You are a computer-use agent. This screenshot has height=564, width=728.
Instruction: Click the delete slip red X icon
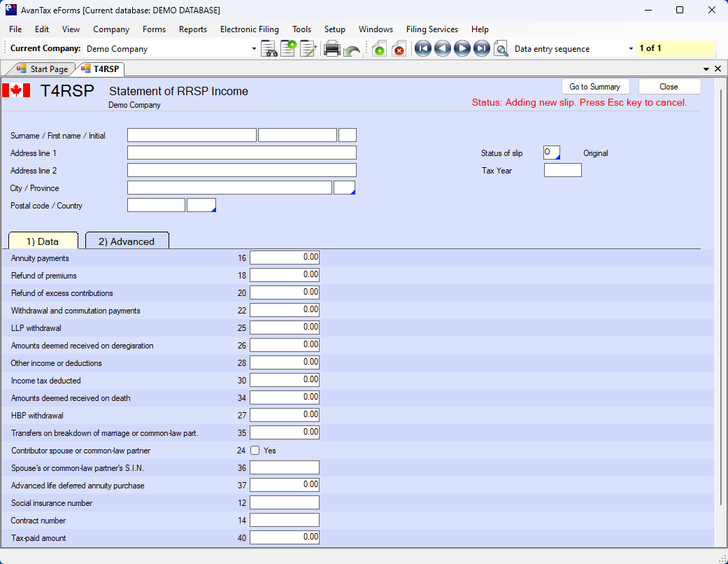[x=399, y=49]
